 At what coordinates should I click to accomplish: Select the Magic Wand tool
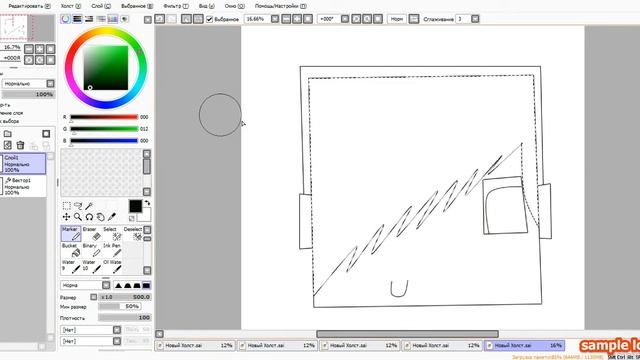(x=89, y=205)
